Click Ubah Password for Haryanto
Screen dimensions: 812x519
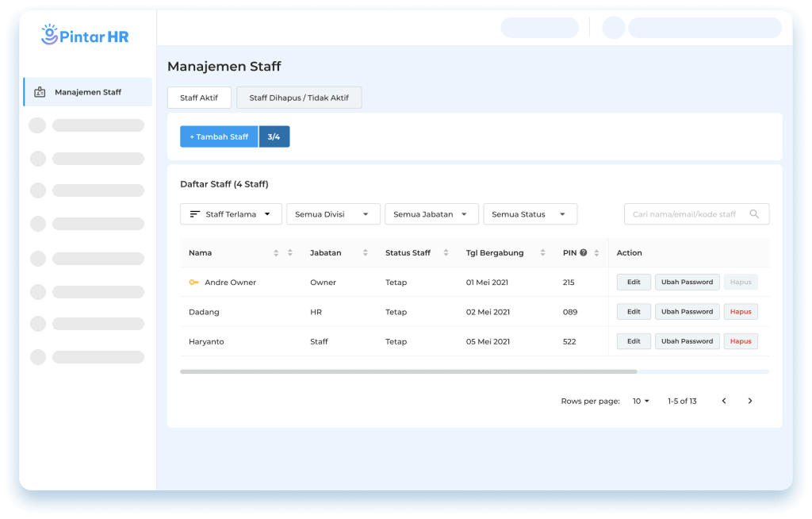coord(687,341)
